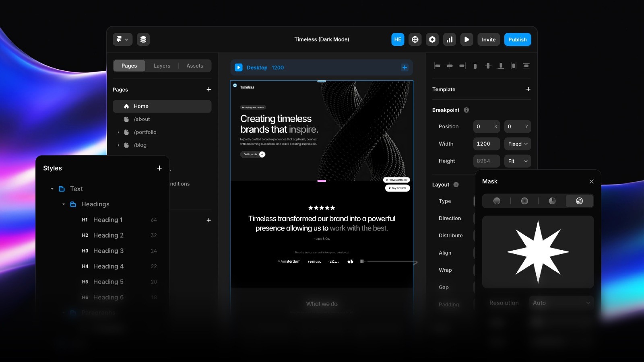Select the radial mask type
This screenshot has height=362, width=644.
524,201
